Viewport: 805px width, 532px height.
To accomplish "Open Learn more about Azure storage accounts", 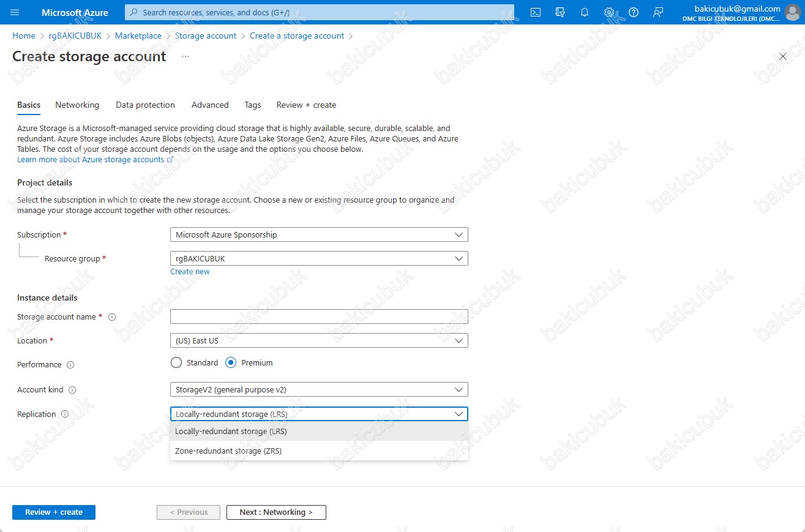I will pyautogui.click(x=95, y=160).
